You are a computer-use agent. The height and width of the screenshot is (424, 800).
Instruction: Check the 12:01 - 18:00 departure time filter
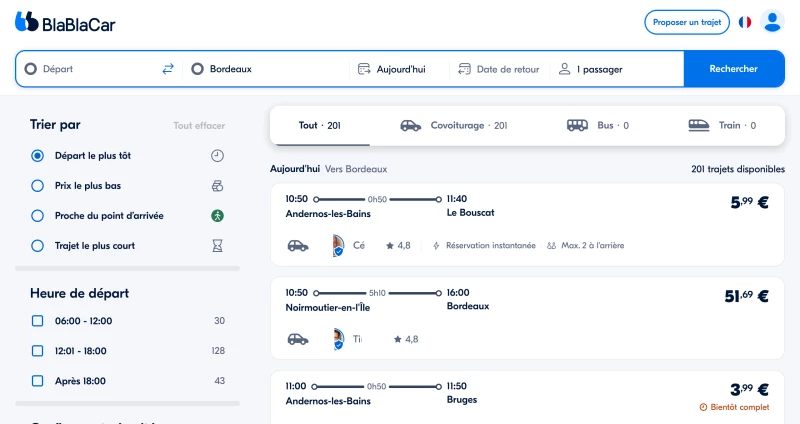37,351
